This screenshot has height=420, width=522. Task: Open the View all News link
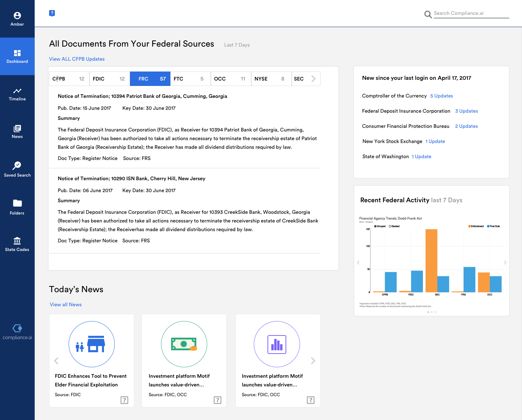66,304
